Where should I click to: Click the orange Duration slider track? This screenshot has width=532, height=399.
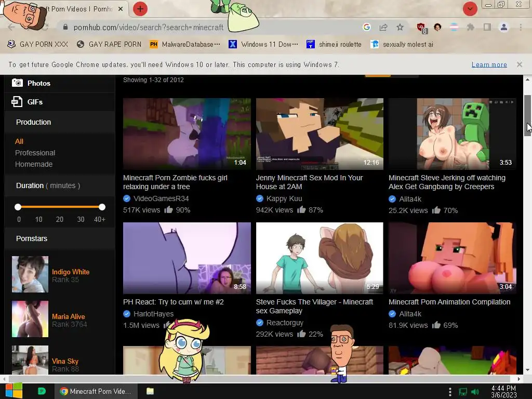[x=60, y=207]
